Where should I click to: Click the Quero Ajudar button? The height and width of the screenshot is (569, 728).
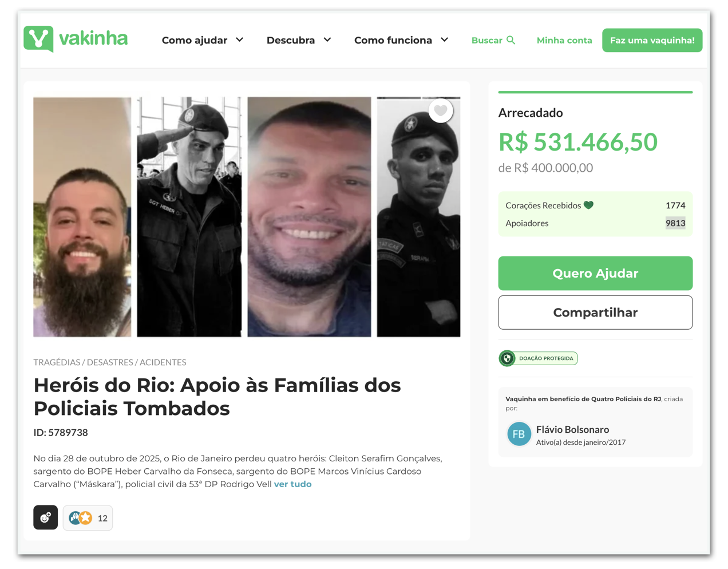[595, 273]
